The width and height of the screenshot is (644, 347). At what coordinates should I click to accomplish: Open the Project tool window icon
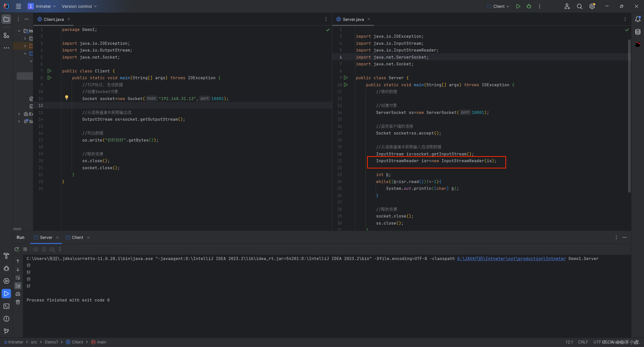(6, 19)
